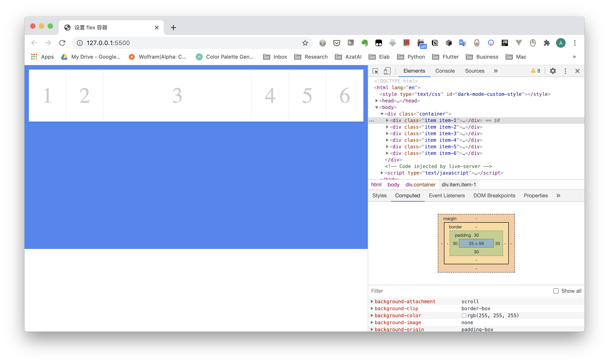Collapse the container div node

(x=382, y=114)
